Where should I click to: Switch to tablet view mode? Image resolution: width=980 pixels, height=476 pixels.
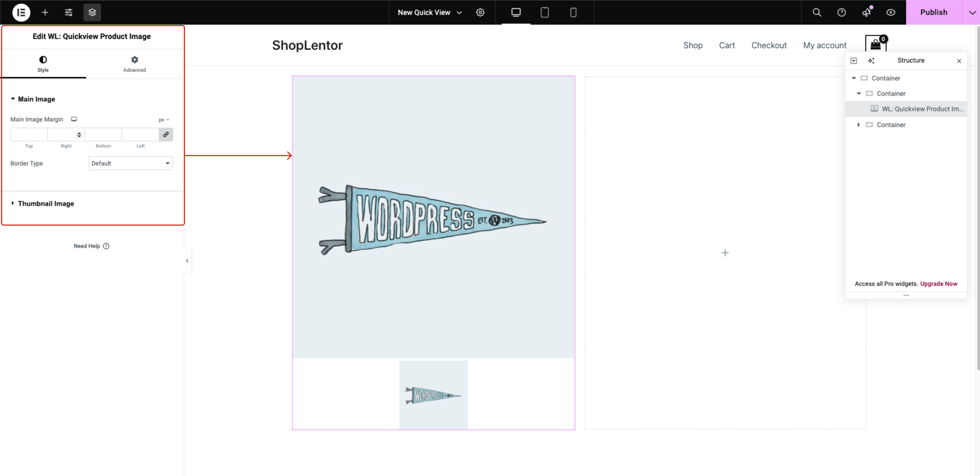coord(544,12)
